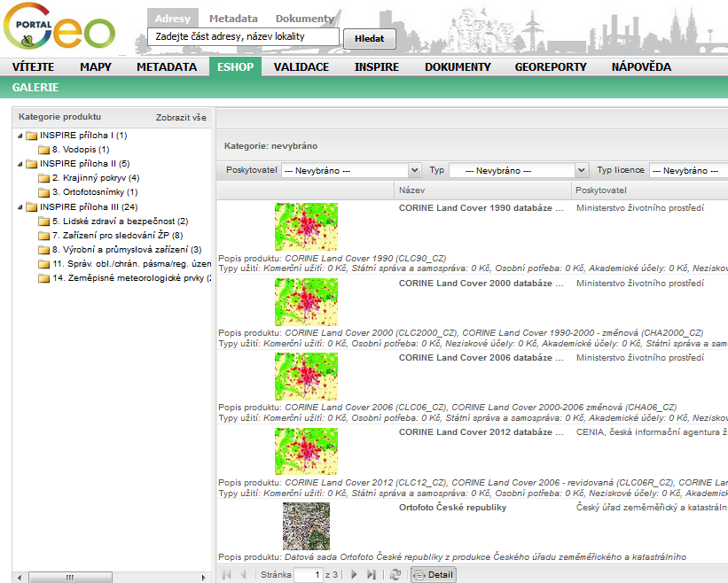The width and height of the screenshot is (728, 583).
Task: Open the Typ licence dropdown
Action: [x=688, y=170]
